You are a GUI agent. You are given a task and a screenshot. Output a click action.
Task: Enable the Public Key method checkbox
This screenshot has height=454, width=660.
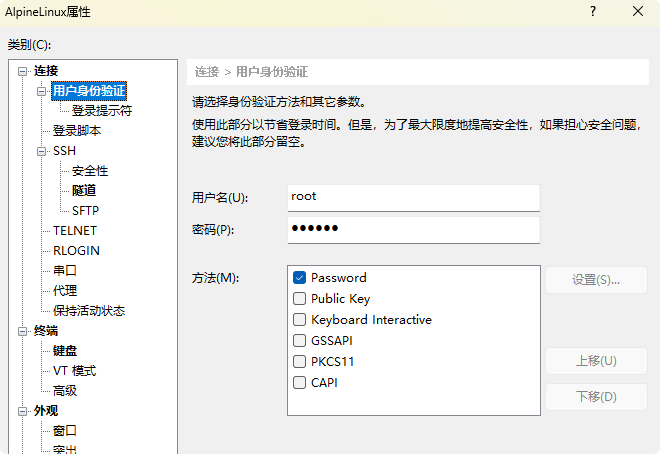coord(299,299)
